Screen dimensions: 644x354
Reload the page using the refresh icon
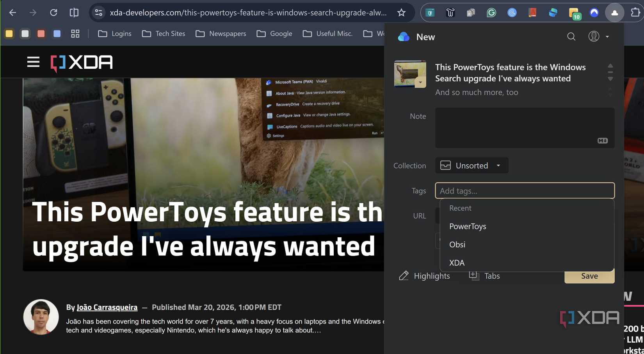click(x=53, y=12)
